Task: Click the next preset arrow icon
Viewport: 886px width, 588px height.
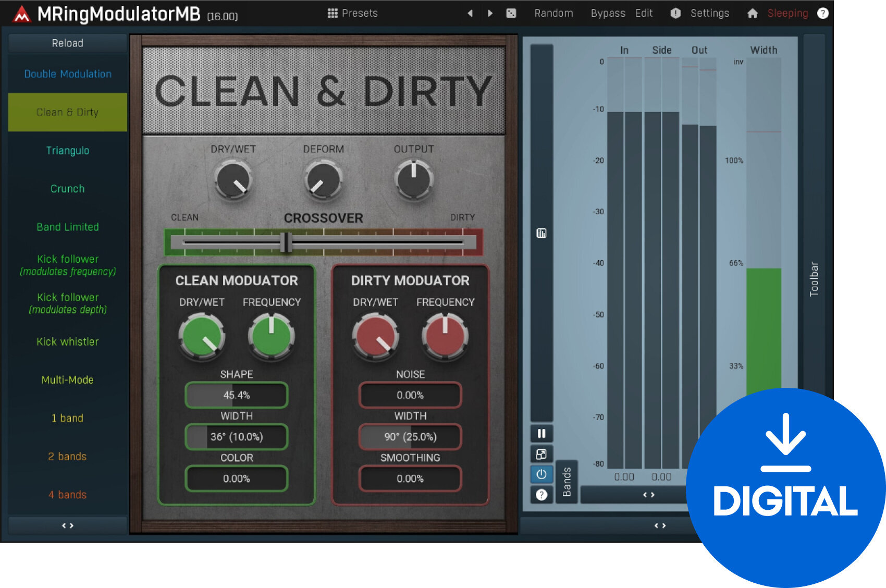Action: tap(490, 14)
